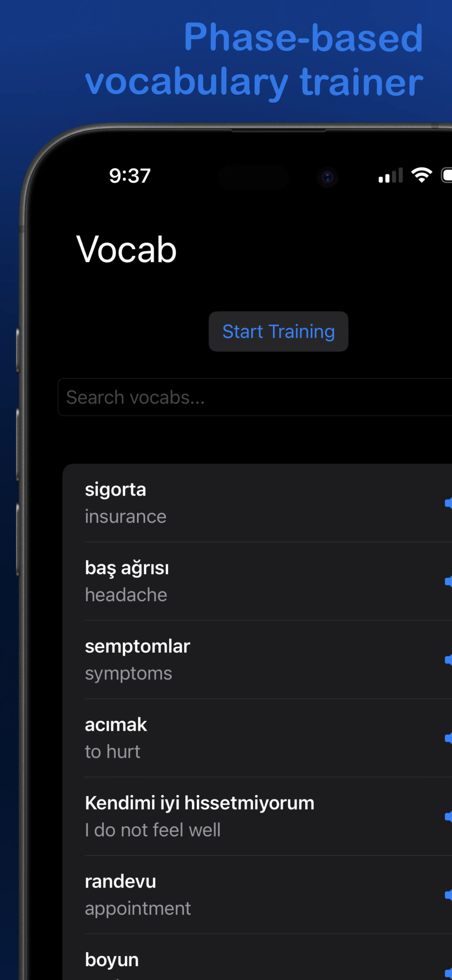Tap speaker icon next to randevu

tap(448, 895)
